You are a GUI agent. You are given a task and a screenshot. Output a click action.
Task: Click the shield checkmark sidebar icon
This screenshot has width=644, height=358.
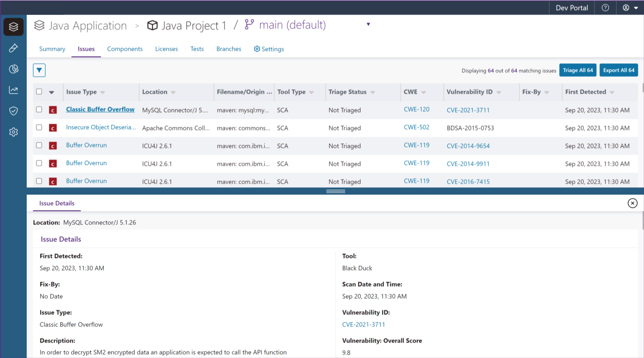pos(13,111)
